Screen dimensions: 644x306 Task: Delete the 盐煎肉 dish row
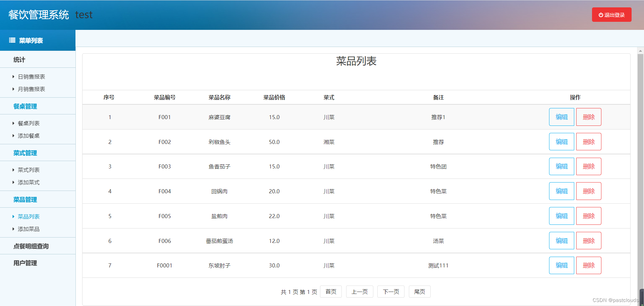(x=589, y=216)
